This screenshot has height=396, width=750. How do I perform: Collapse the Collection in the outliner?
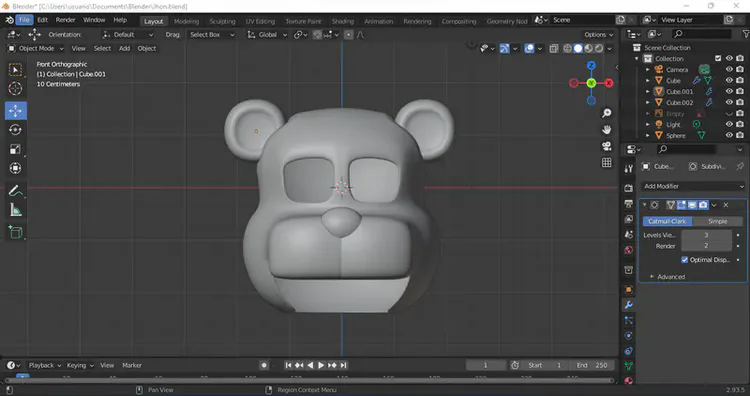pos(637,58)
